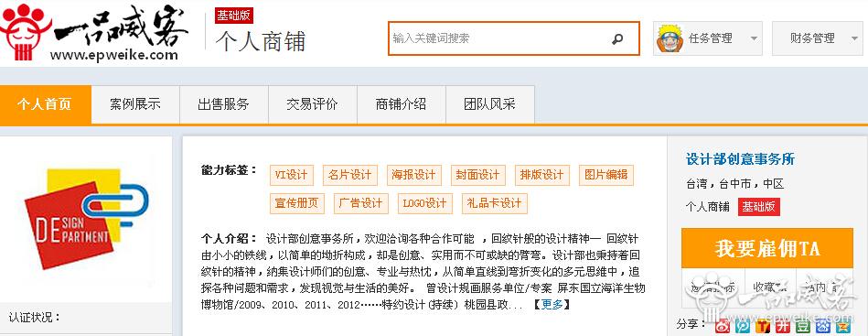This screenshot has width=868, height=336.
Task: Go to the 交易评价 tab
Action: tap(312, 104)
